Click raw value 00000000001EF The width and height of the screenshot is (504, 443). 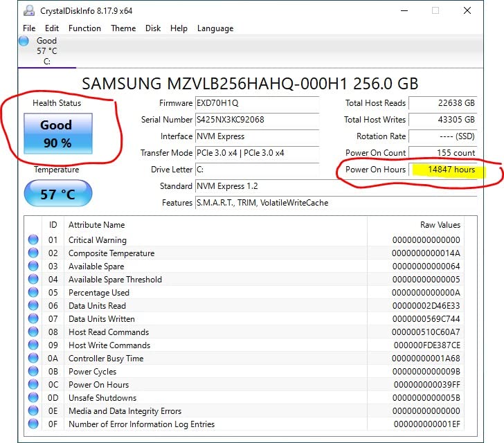pos(427,424)
